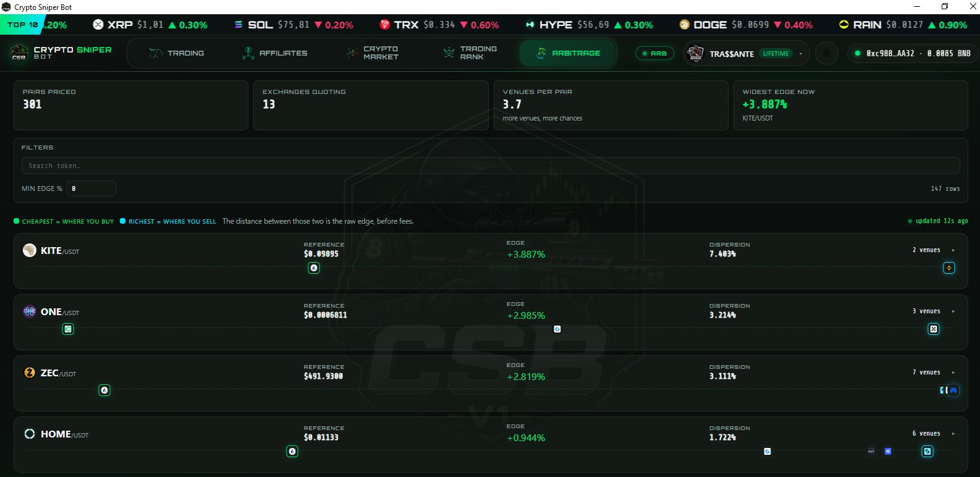
Task: Click the Exchanges Quoting 13 card
Action: coord(371,106)
